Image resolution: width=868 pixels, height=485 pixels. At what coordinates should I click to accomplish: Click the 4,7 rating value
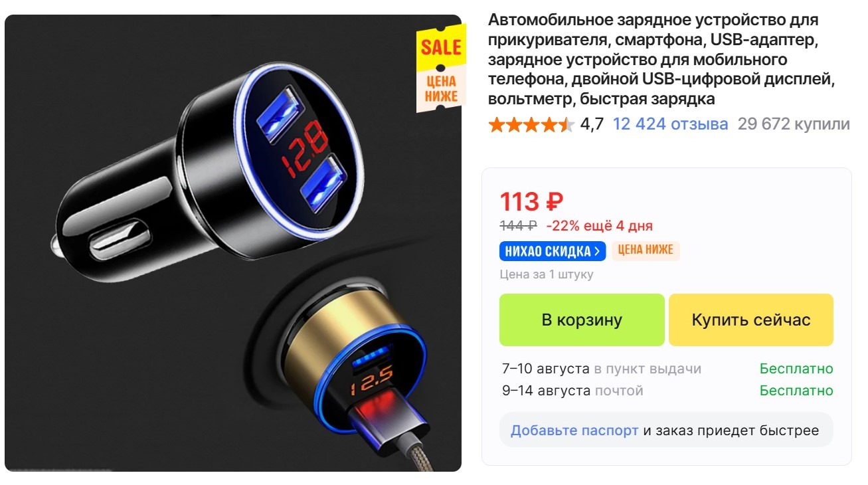tap(592, 124)
